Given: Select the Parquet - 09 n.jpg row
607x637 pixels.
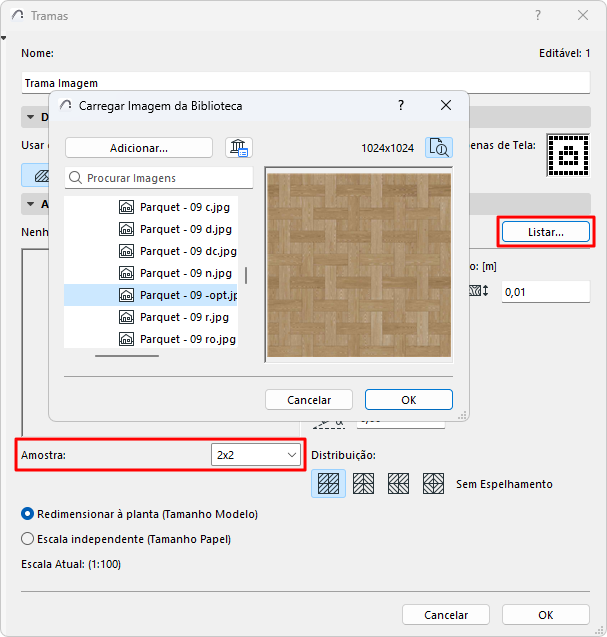Looking at the screenshot, I should tap(151, 273).
